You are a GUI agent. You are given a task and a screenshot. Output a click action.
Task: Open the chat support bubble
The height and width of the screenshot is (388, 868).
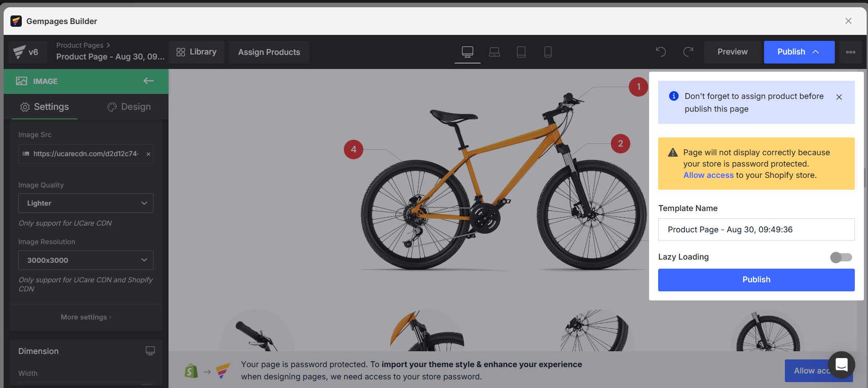[x=842, y=365]
